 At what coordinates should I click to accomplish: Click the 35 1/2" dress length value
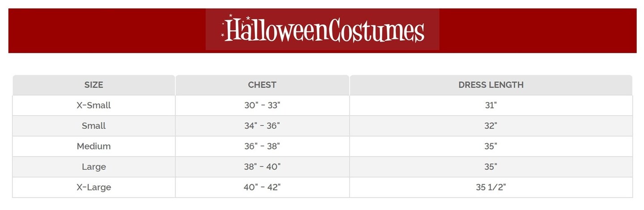click(491, 187)
